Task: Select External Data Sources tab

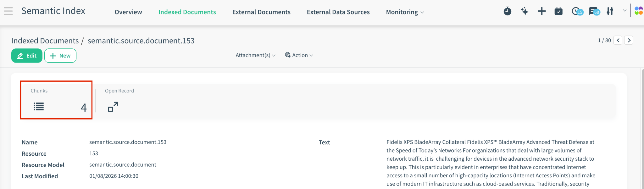Action: click(338, 12)
